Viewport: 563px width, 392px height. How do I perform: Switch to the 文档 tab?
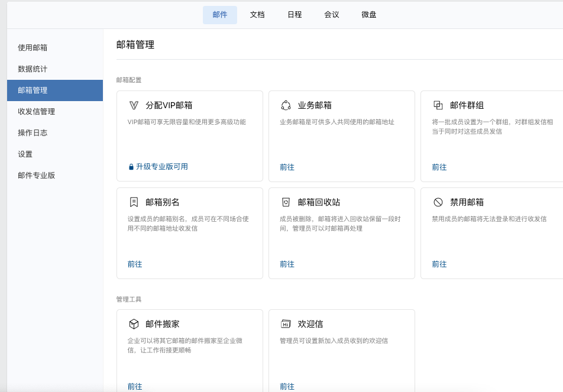pos(257,15)
